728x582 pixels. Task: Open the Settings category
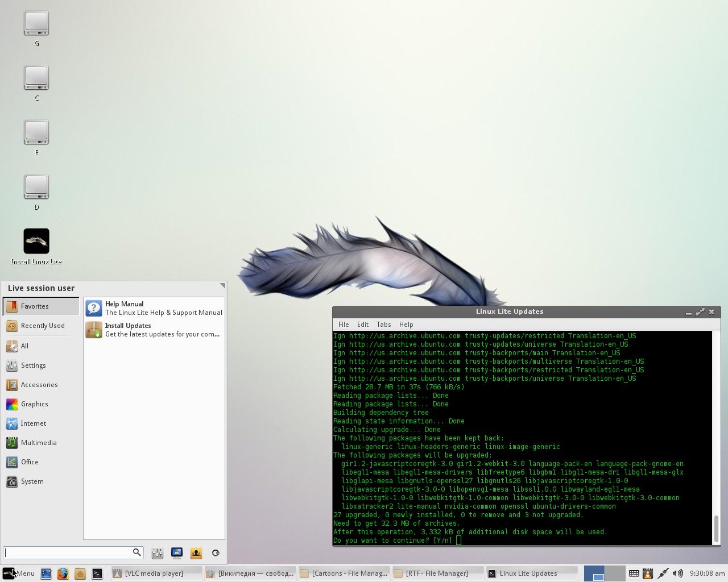(41, 365)
